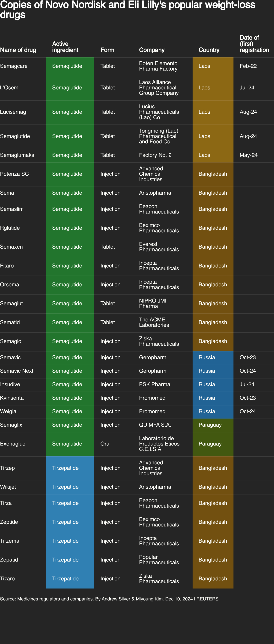Click "Paraguay" country in the Semaglix row
The image size is (274, 644).
click(x=210, y=425)
